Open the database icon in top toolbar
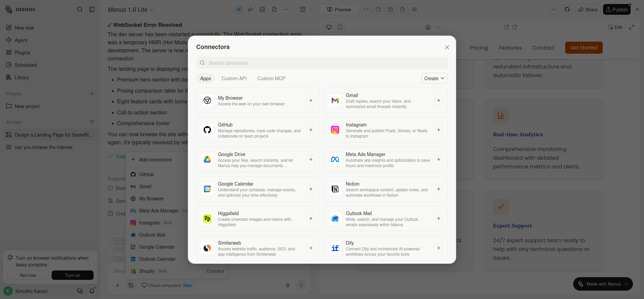The height and width of the screenshot is (299, 644). [390, 9]
